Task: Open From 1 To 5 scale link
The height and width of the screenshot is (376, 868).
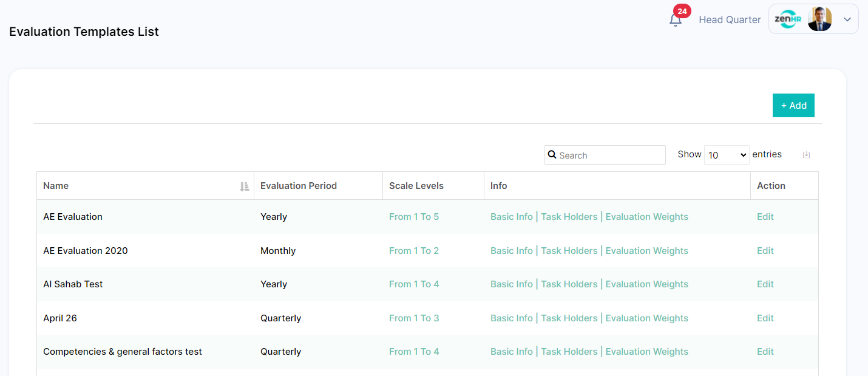Action: coord(414,217)
